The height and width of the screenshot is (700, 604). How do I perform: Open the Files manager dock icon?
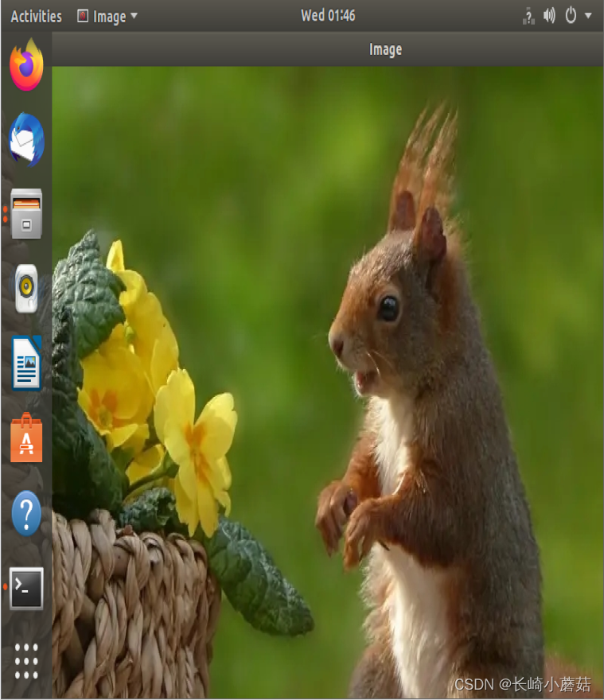[x=26, y=214]
